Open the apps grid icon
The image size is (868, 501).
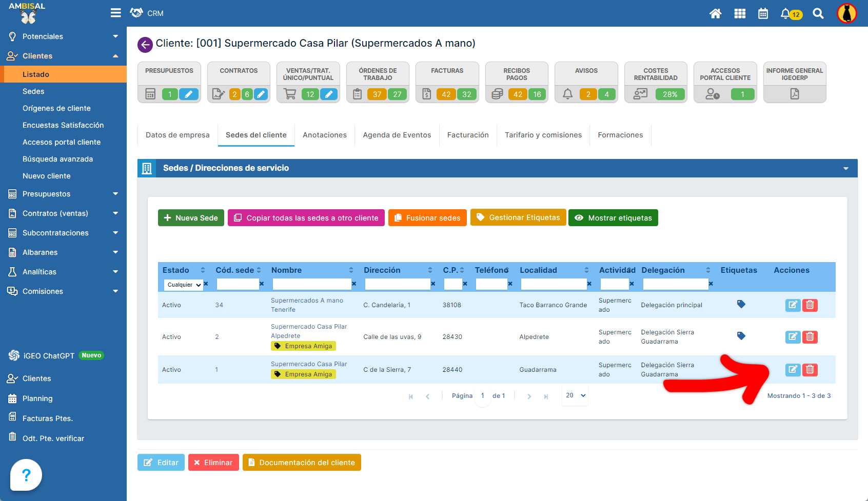click(740, 14)
